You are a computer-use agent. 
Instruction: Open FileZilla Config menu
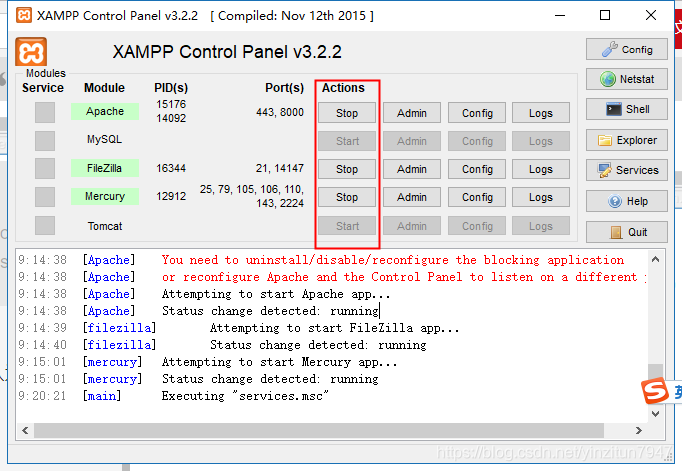[477, 169]
